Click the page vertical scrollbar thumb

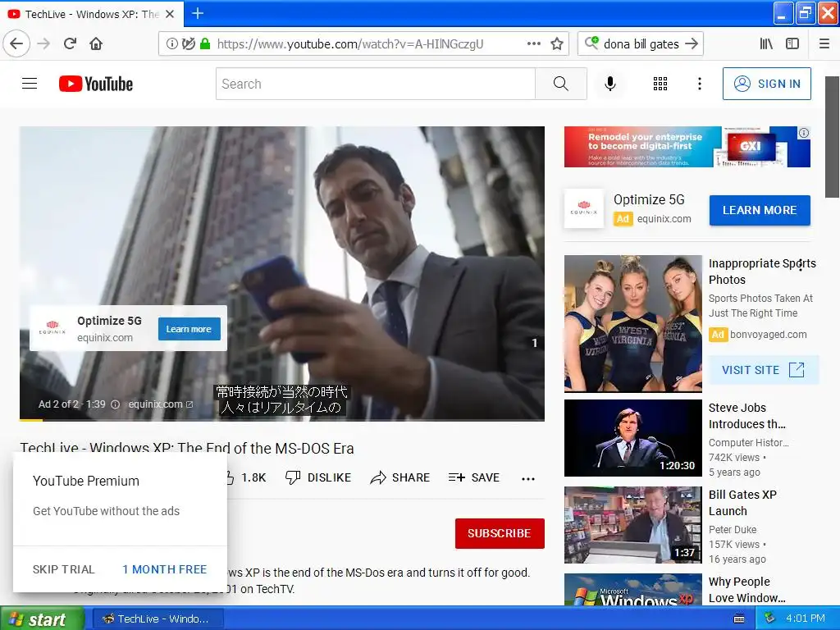click(x=832, y=137)
